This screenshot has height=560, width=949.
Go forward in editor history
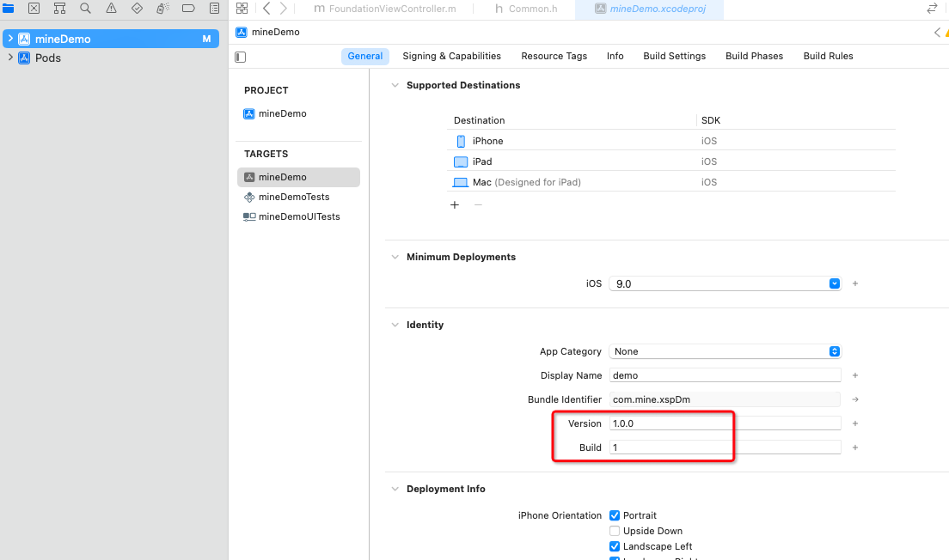point(284,8)
